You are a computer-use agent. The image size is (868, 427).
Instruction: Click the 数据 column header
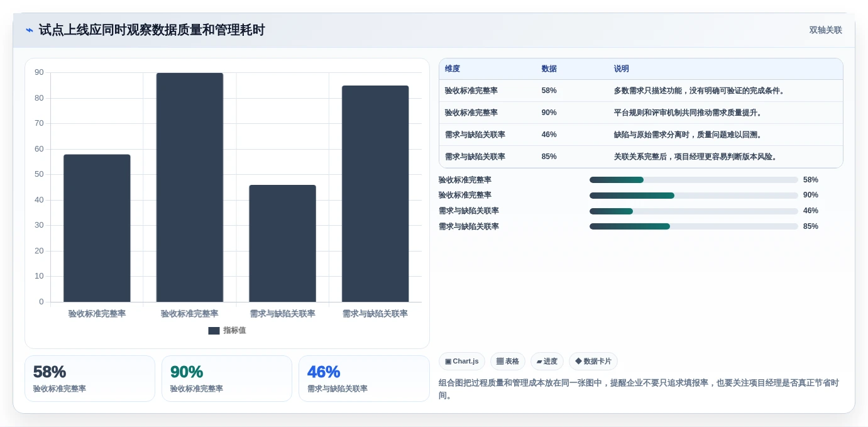coord(549,69)
